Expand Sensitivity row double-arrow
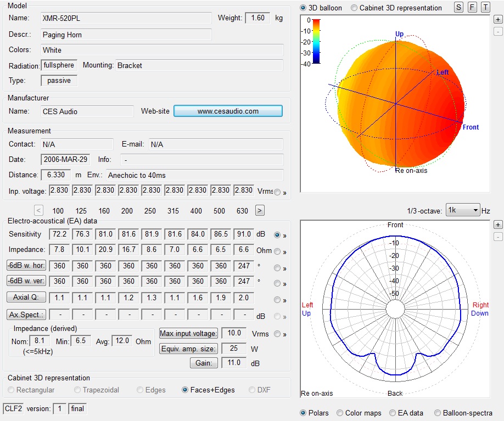504x421 pixels. click(285, 235)
